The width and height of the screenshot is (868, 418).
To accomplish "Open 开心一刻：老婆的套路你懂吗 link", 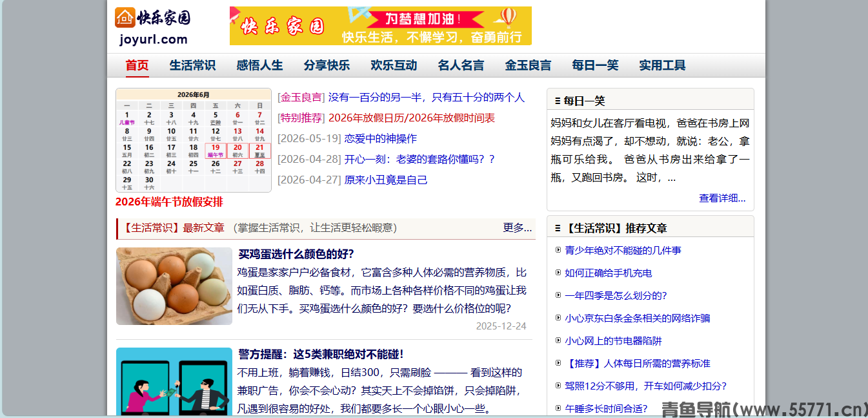I will tap(419, 160).
